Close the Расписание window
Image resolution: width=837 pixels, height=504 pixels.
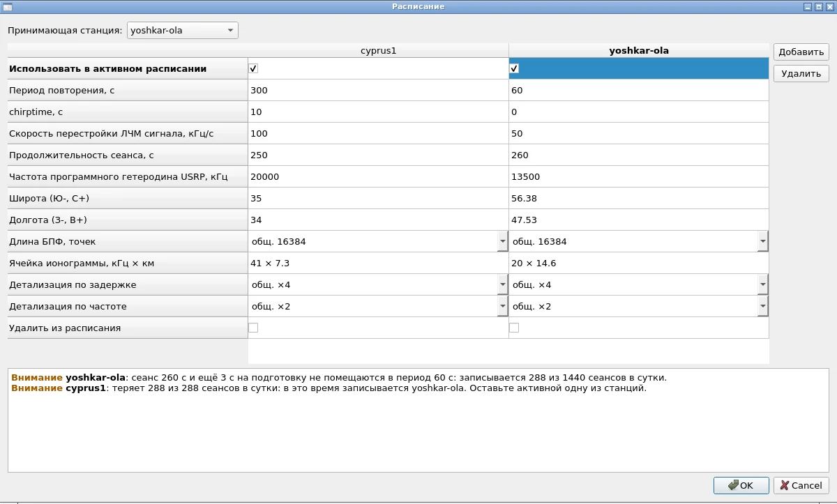point(829,6)
